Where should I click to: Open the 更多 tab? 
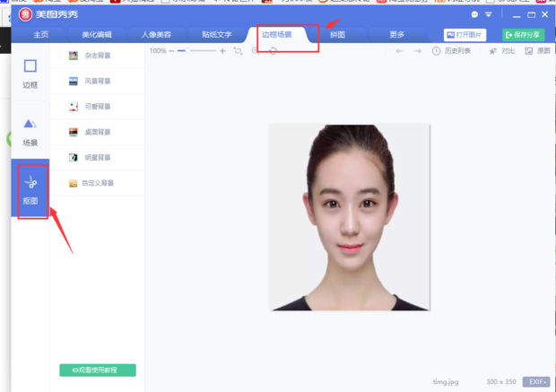pos(396,35)
